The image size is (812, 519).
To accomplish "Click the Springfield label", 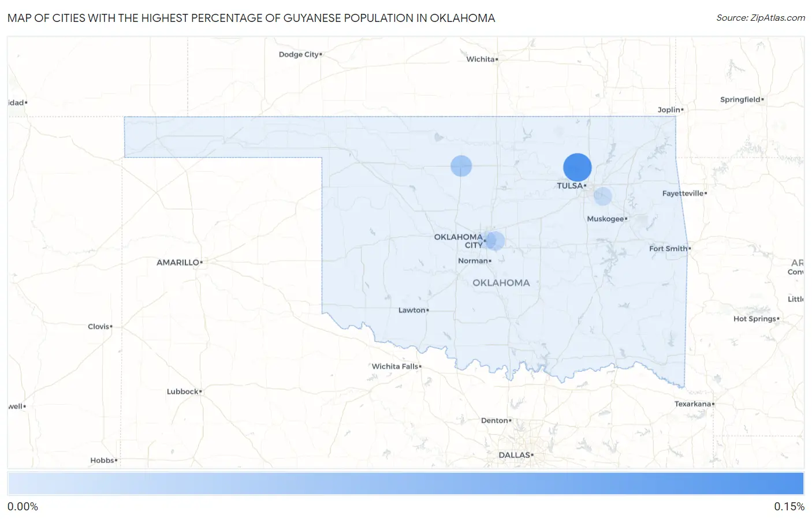I will [x=740, y=99].
